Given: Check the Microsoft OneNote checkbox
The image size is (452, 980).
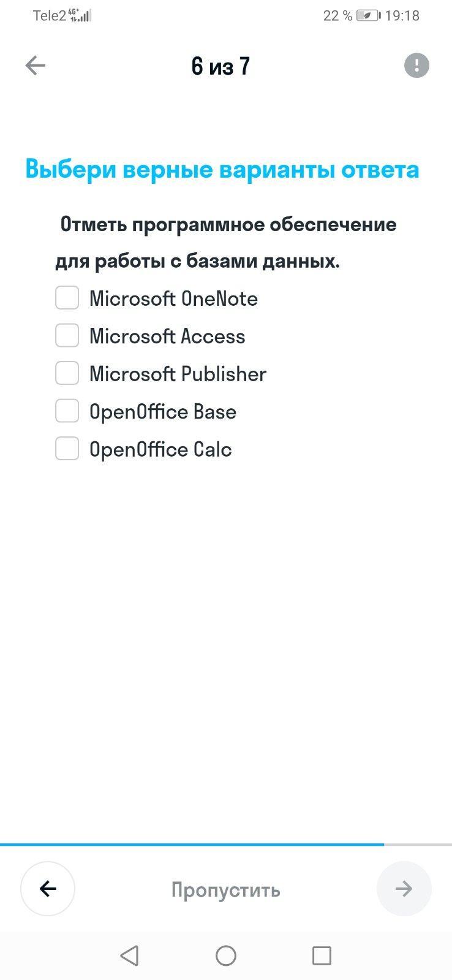Looking at the screenshot, I should 67,298.
